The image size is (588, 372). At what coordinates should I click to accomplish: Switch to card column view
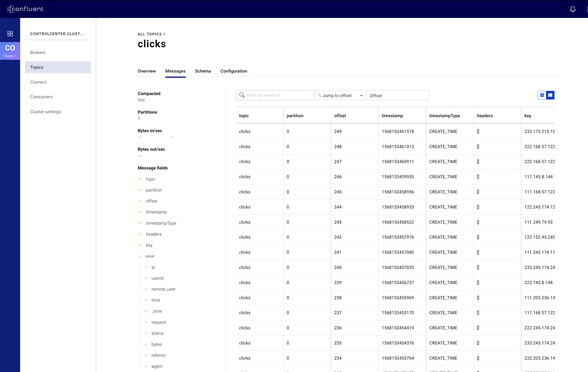click(x=550, y=95)
